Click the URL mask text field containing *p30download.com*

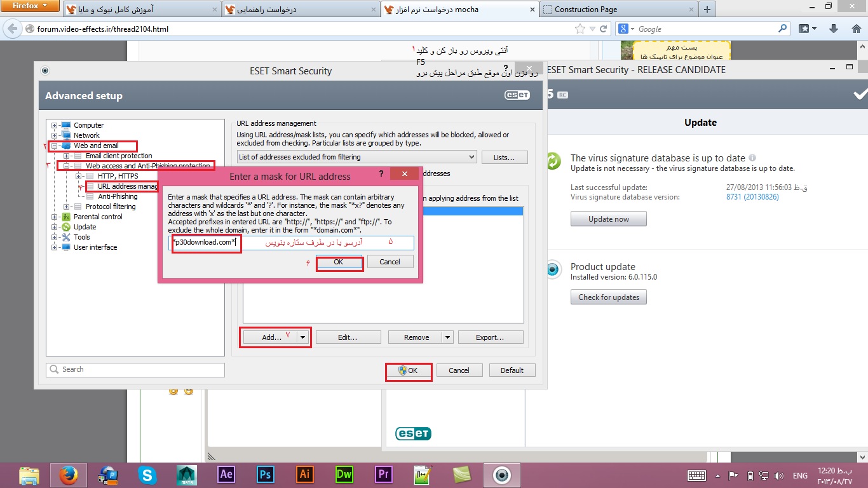tap(292, 243)
